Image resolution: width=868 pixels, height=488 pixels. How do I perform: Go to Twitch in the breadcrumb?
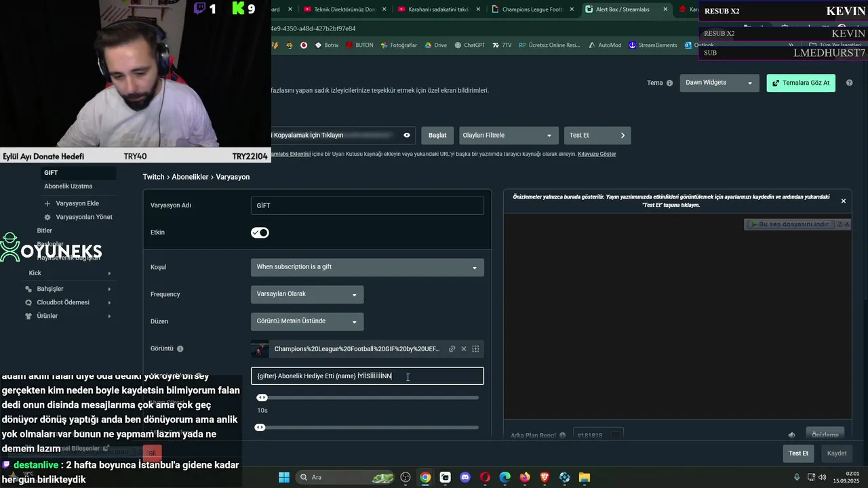click(153, 177)
